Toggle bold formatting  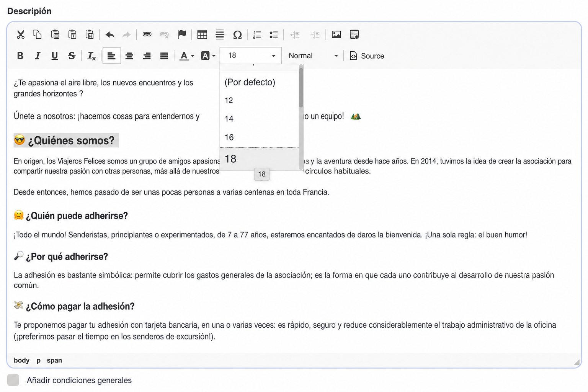tap(20, 56)
